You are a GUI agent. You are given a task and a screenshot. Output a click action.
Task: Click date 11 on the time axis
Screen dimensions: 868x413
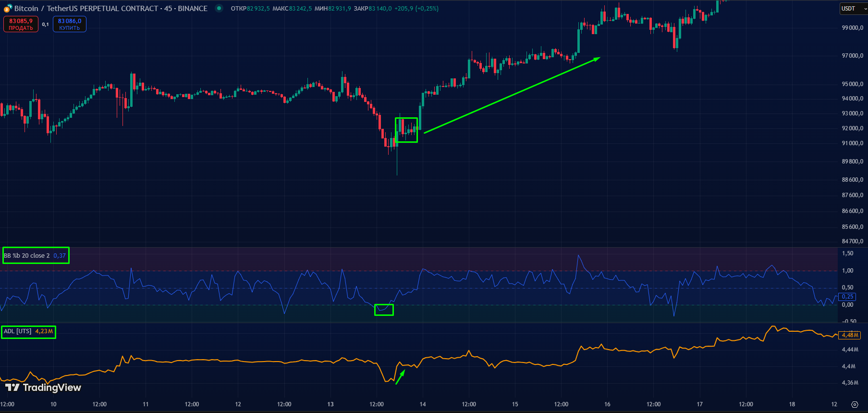(x=146, y=404)
